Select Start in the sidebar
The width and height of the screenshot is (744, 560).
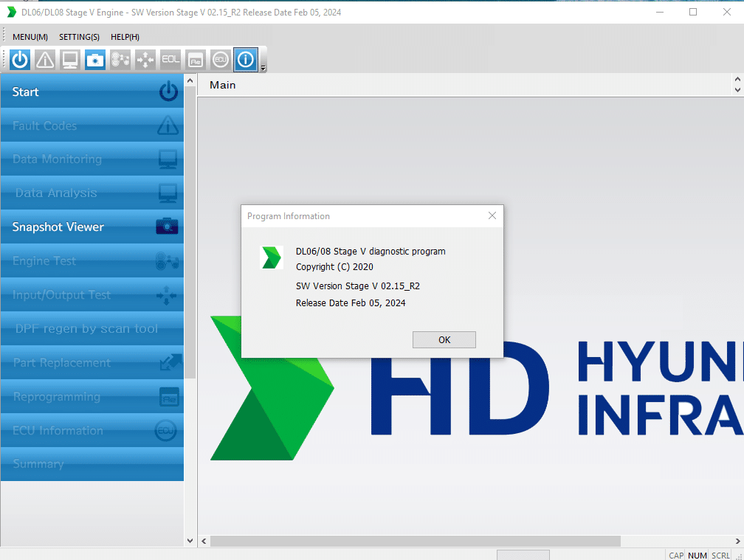click(x=92, y=92)
